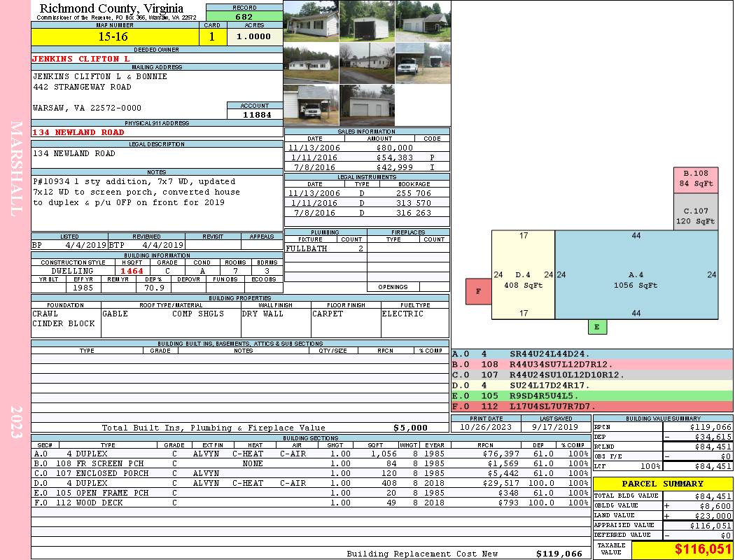Click the sale amount $80,000
The width and height of the screenshot is (735, 560).
pos(395,148)
